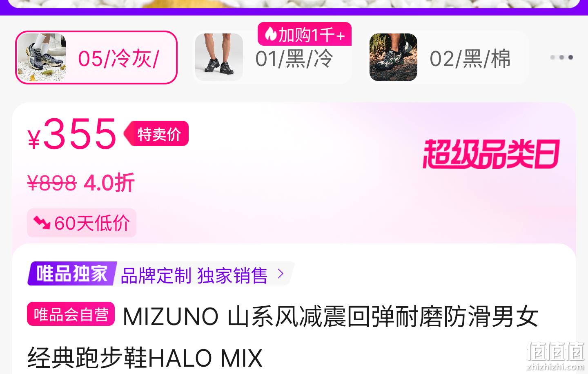The image size is (588, 374).
Task: Expand more color options via three dots
Action: pos(561,57)
